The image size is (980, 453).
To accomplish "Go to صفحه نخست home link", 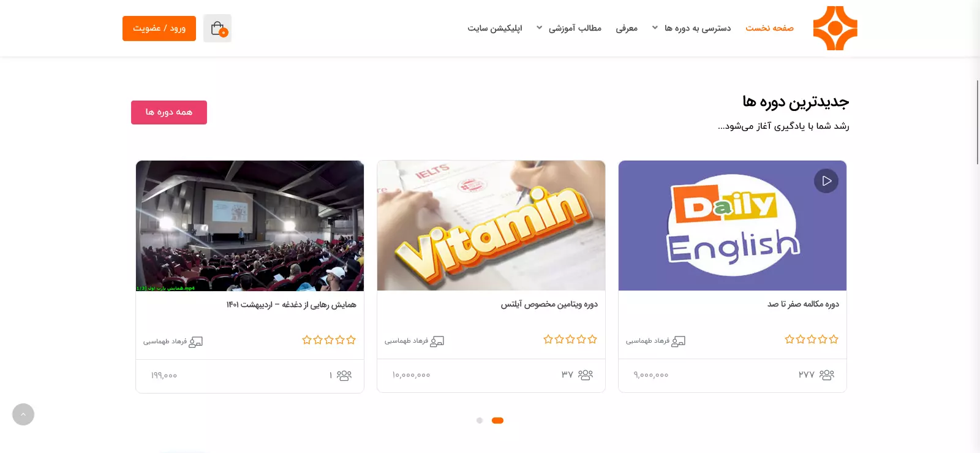I will coord(769,28).
